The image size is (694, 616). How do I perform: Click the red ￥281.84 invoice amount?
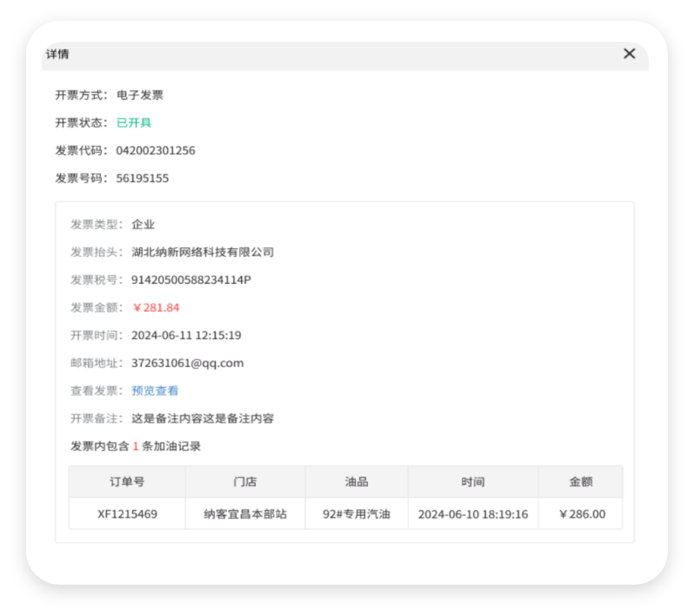156,307
